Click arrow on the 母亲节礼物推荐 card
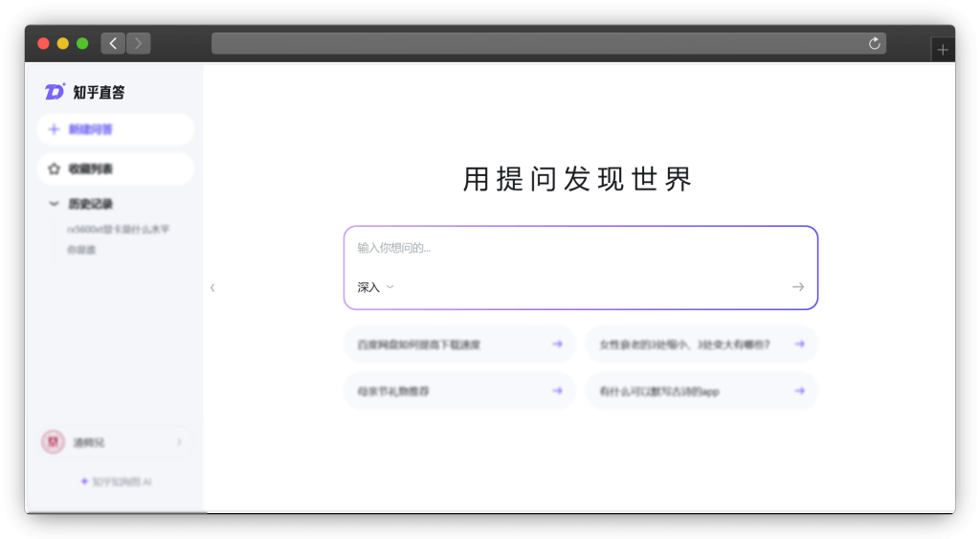Image resolution: width=980 pixels, height=539 pixels. click(557, 391)
